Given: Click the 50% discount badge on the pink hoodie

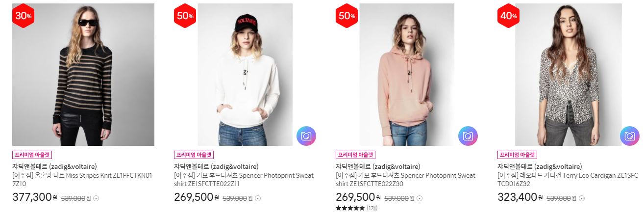Looking at the screenshot, I should [x=347, y=16].
